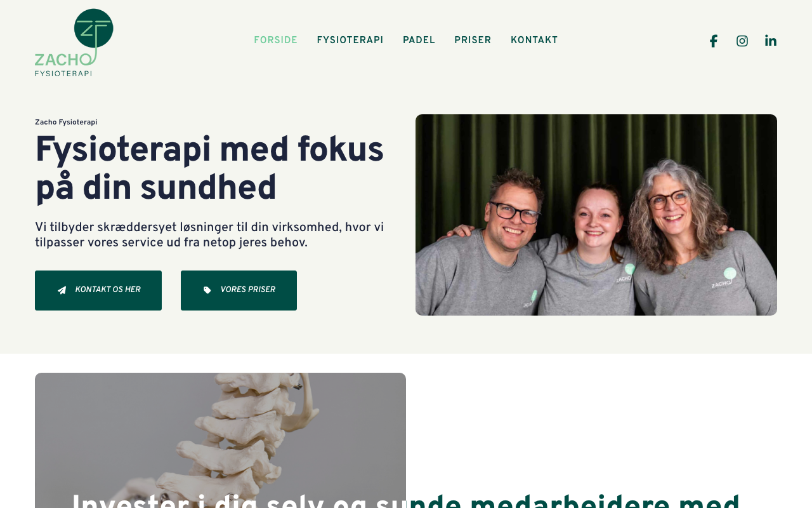812x508 pixels.
Task: Click the paper plane icon in contact button
Action: (x=62, y=290)
